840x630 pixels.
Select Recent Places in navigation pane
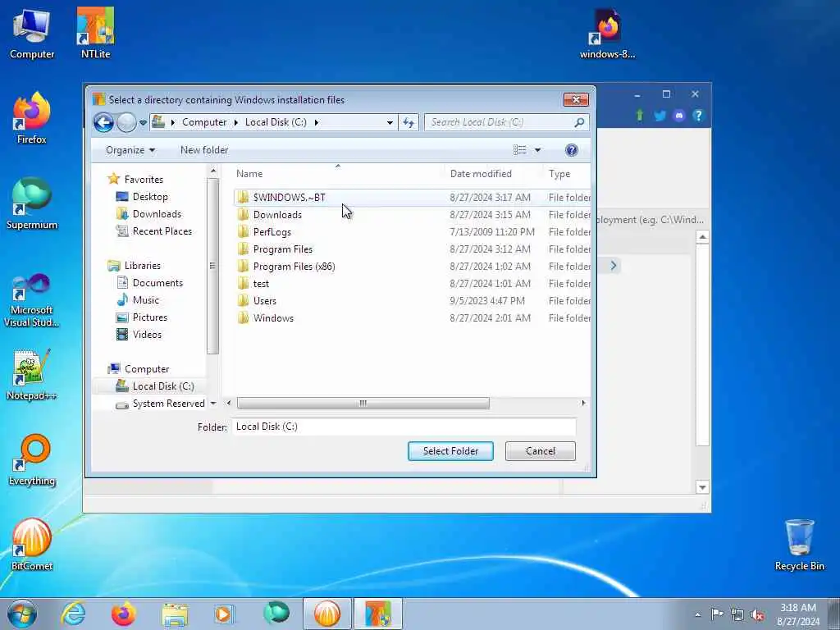pyautogui.click(x=162, y=231)
